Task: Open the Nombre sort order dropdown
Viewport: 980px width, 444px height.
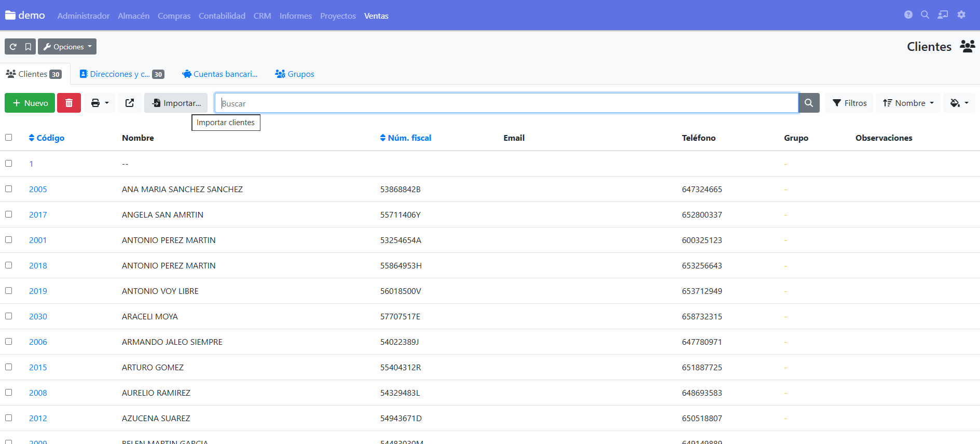Action: tap(908, 103)
